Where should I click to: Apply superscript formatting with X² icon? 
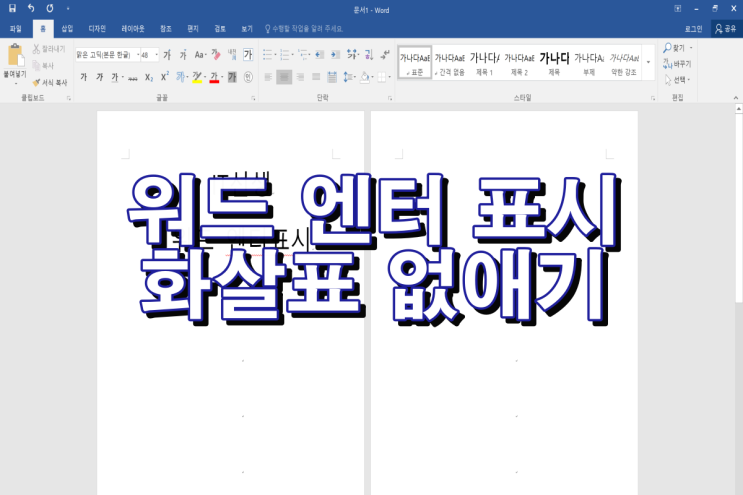pyautogui.click(x=165, y=77)
